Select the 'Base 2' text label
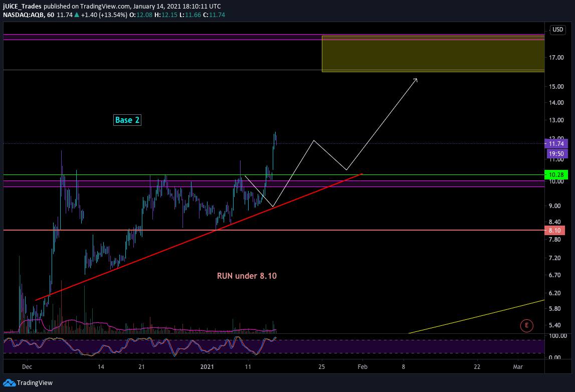Viewport: 575px width, 392px height. 127,120
